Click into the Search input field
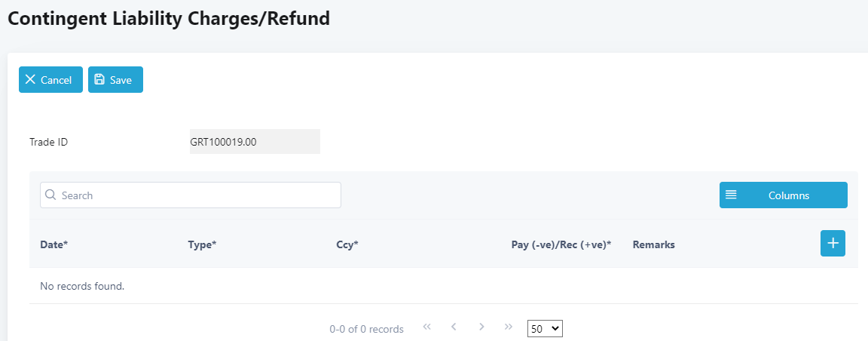The image size is (868, 341). [191, 195]
